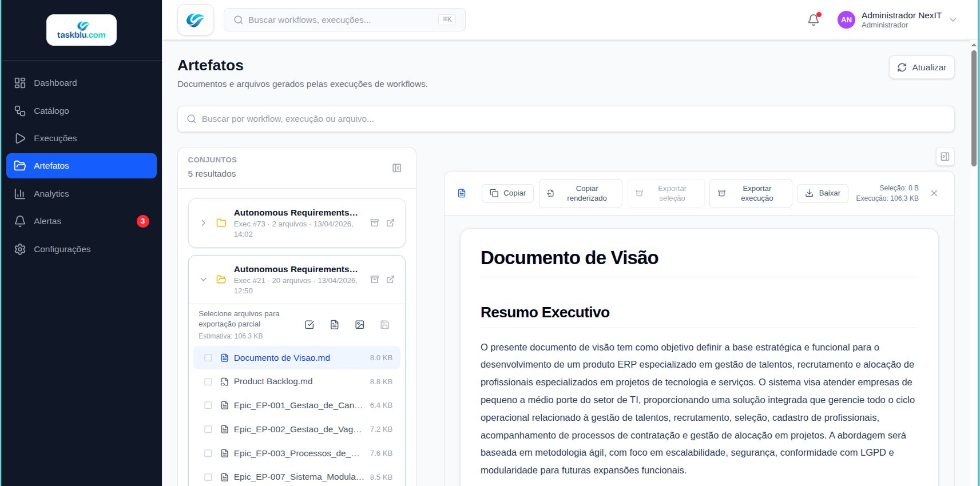Open Analytics from the sidebar

pos(51,194)
